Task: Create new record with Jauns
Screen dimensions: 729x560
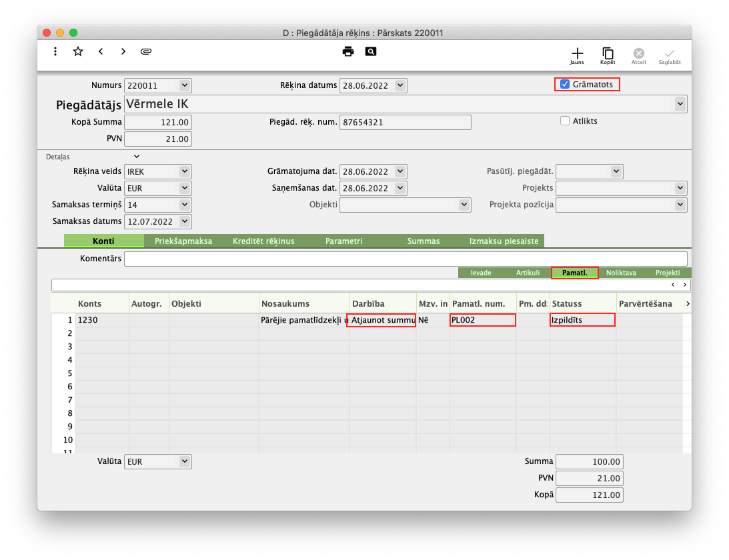Action: tap(577, 55)
